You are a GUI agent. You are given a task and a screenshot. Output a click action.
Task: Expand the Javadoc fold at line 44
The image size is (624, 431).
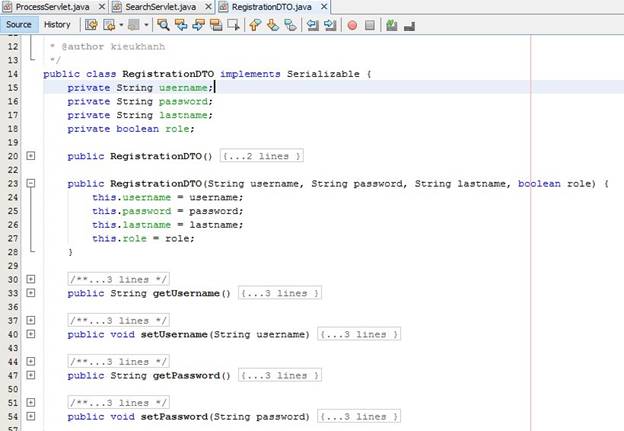coord(31,361)
